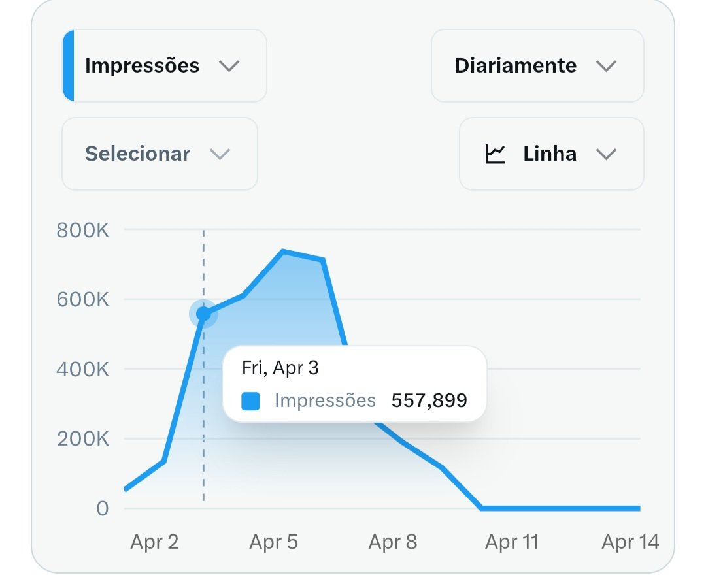Click the line chart icon beside Linha

495,154
